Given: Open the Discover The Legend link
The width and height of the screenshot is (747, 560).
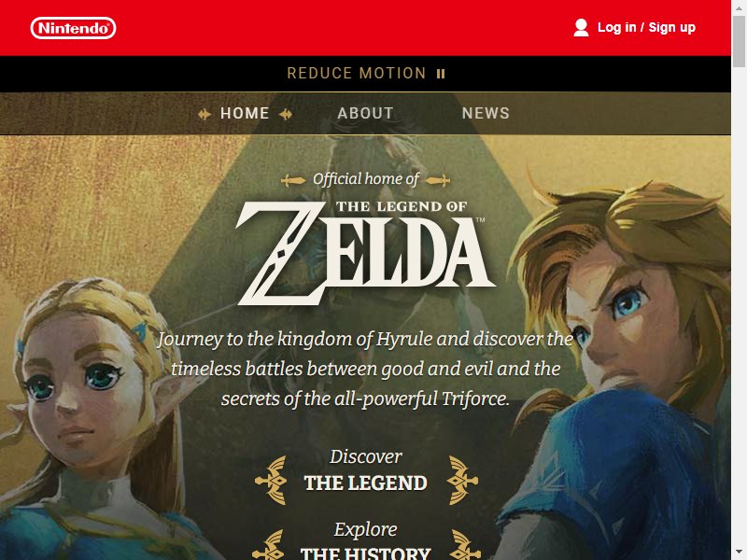Looking at the screenshot, I should (366, 470).
